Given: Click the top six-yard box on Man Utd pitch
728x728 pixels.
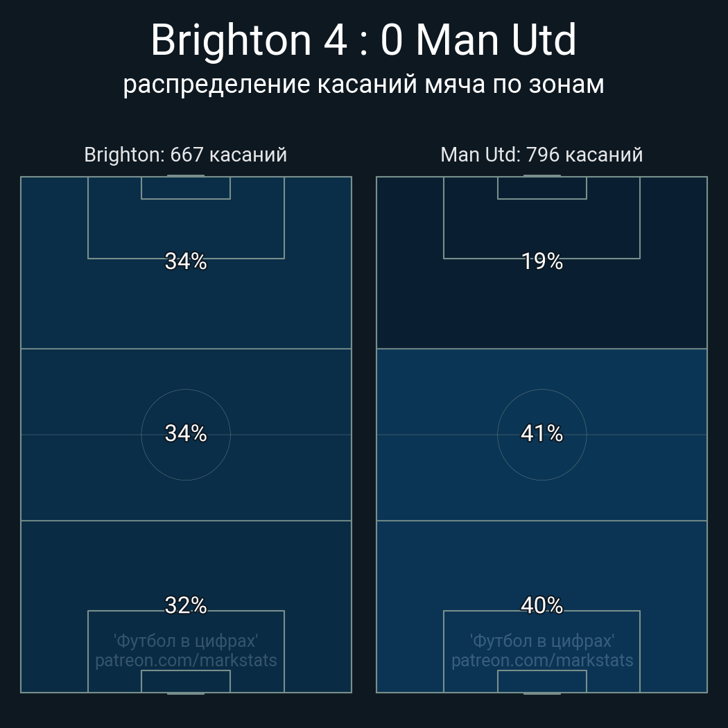Looking at the screenshot, I should [542, 188].
